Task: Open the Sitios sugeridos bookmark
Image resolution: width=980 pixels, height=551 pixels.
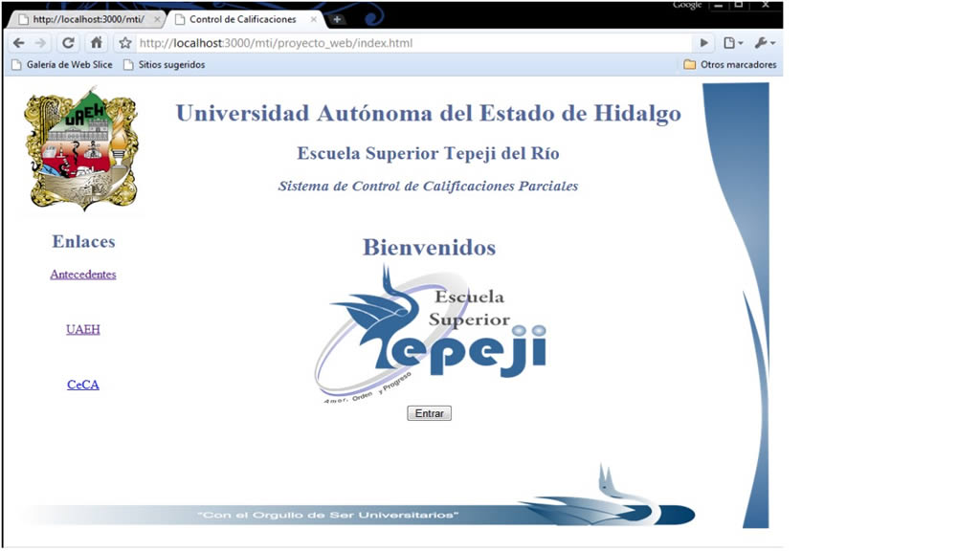Action: coord(165,64)
